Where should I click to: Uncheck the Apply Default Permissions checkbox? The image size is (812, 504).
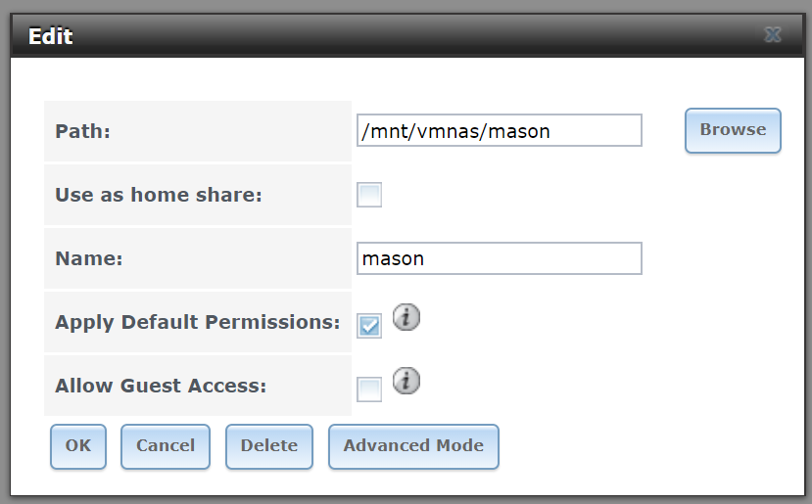(x=369, y=326)
